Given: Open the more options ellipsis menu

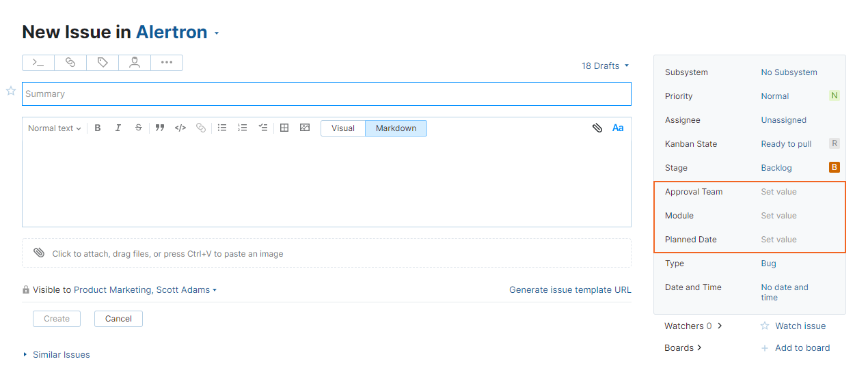Looking at the screenshot, I should tap(167, 63).
